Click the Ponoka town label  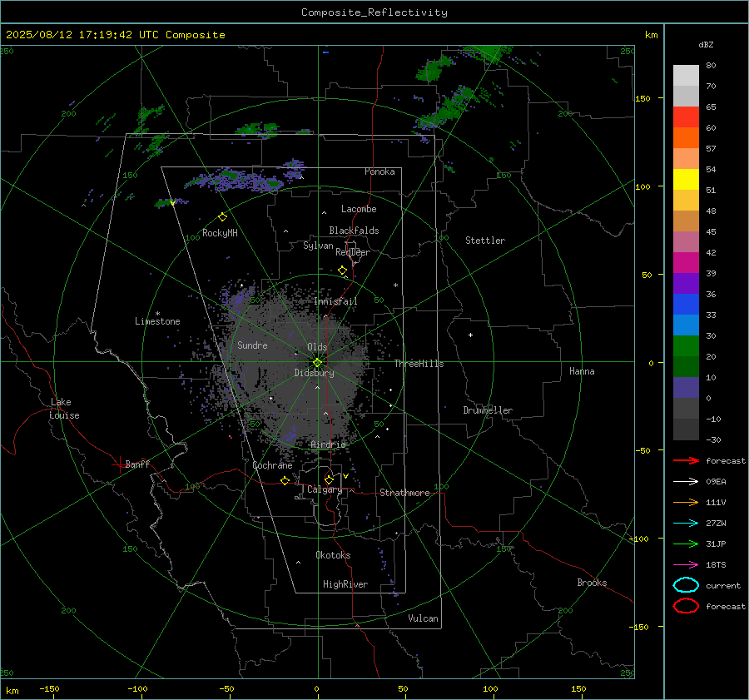point(379,171)
